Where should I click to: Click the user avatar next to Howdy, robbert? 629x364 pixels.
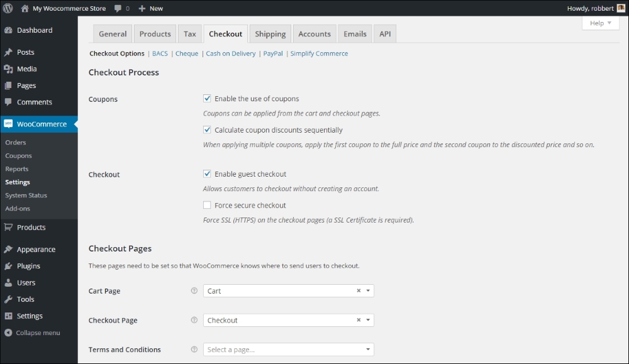[621, 8]
